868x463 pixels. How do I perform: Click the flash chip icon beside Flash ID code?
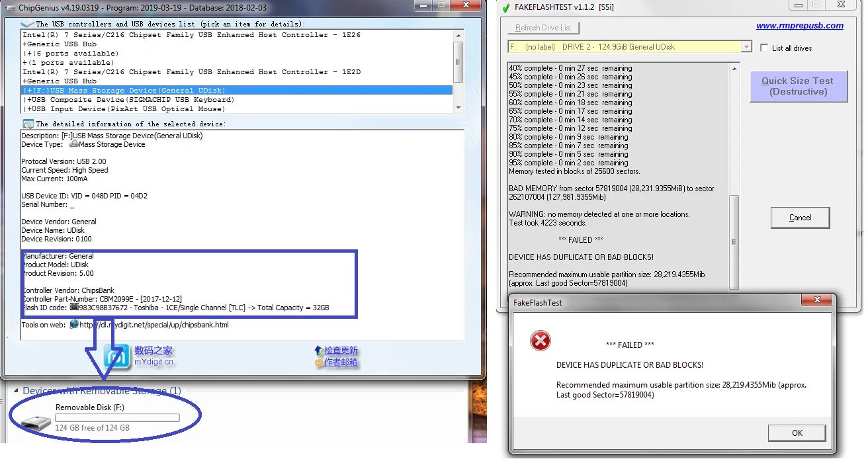point(74,308)
